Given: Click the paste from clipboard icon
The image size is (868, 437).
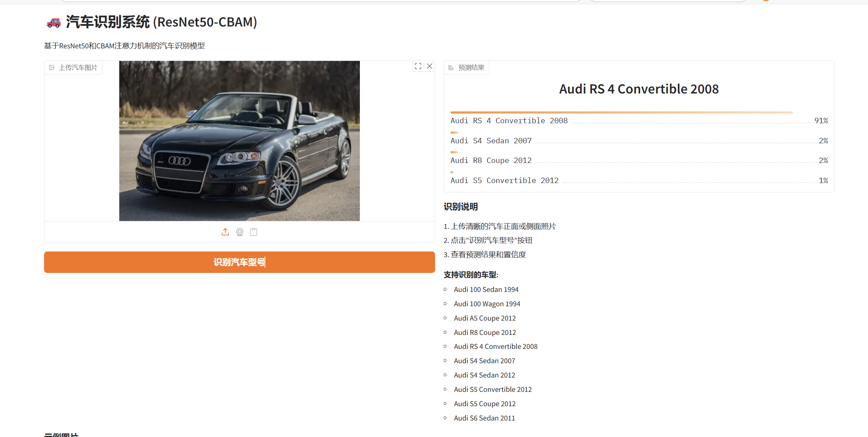Looking at the screenshot, I should (254, 232).
